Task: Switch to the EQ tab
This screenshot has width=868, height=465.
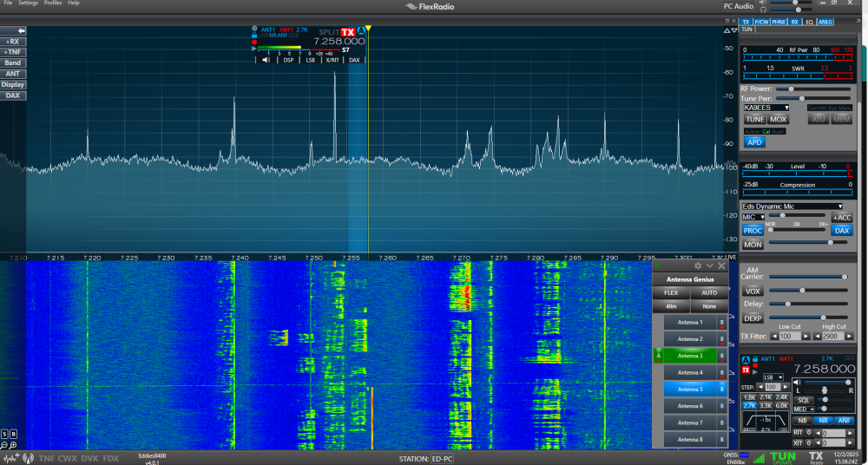Action: (809, 23)
